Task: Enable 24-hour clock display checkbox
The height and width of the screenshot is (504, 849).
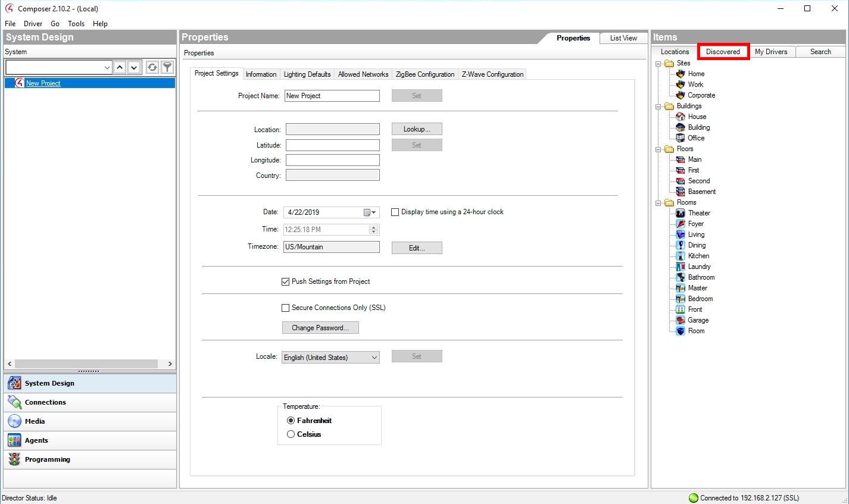Action: pos(395,212)
